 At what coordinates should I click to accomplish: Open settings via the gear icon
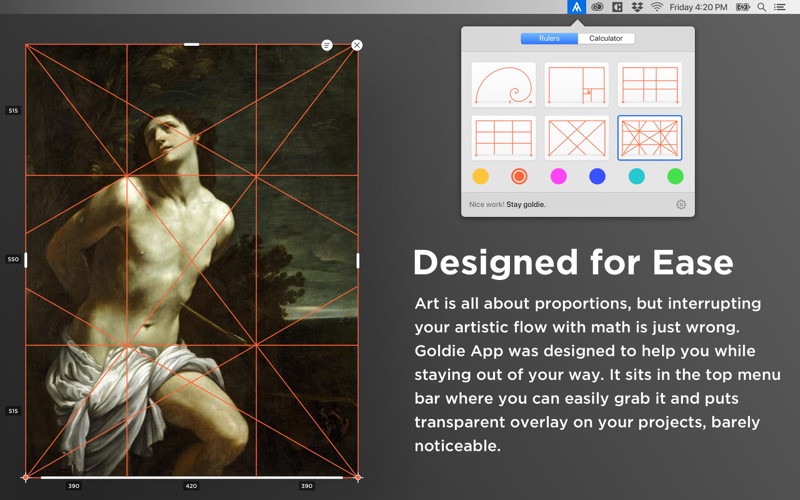(x=681, y=204)
